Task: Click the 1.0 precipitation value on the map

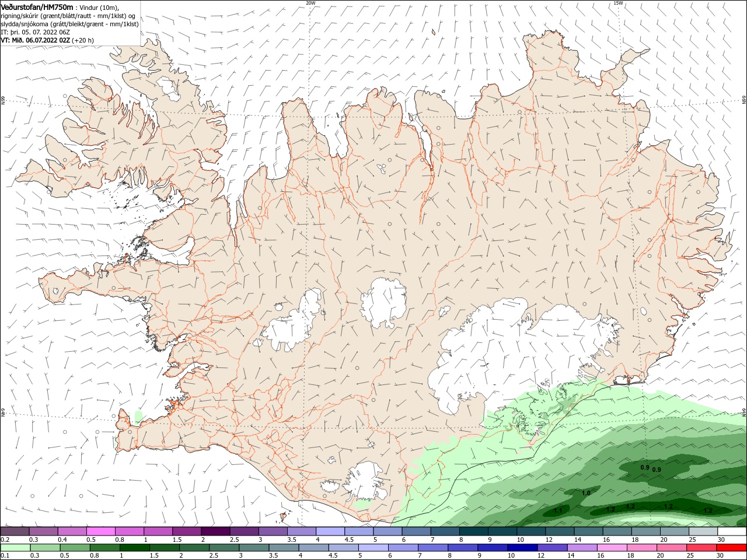Action: pos(586,493)
